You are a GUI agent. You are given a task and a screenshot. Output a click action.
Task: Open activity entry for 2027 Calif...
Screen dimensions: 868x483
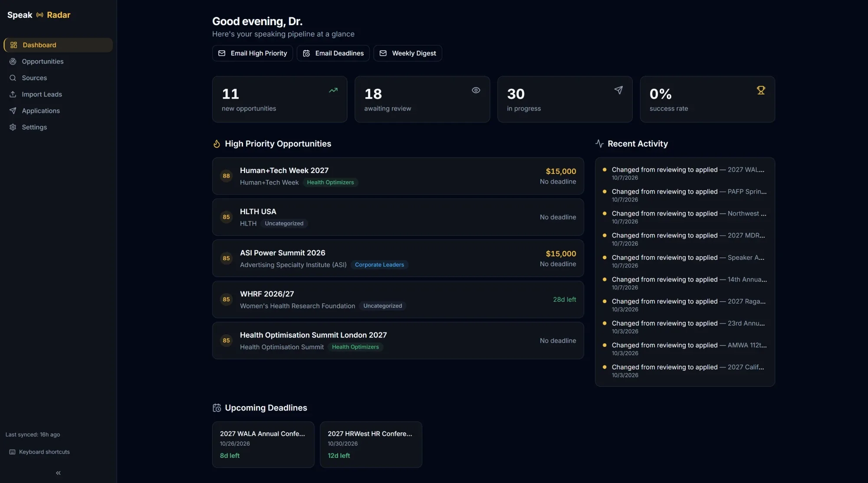[685, 371]
